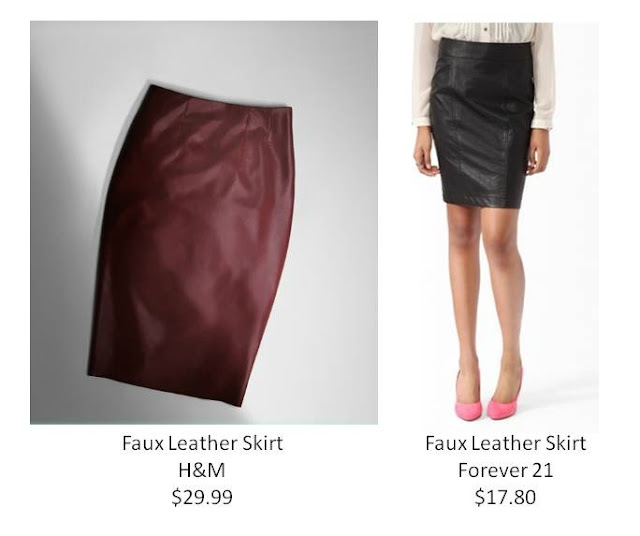This screenshot has height=536, width=640.
Task: Click the $29.99 price text
Action: (202, 497)
